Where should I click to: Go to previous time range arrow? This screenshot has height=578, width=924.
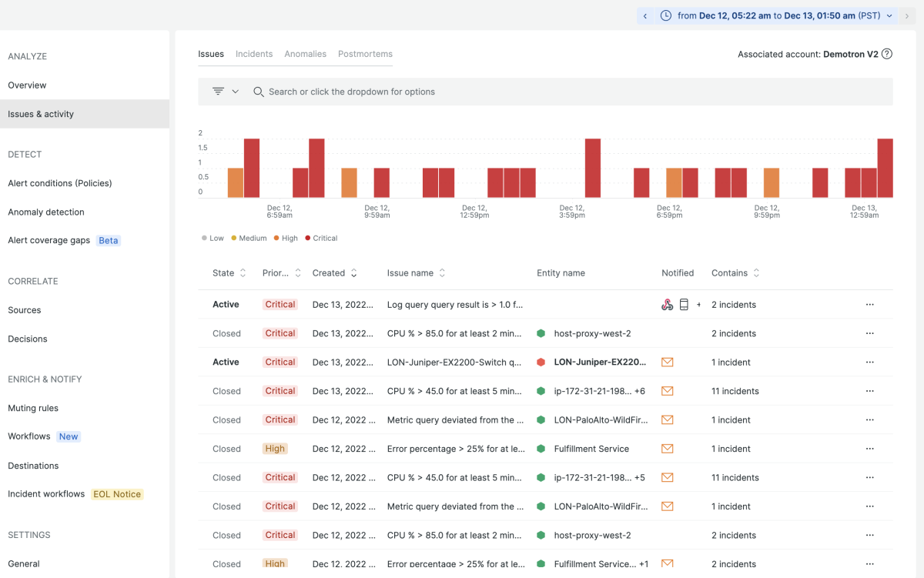coord(645,15)
